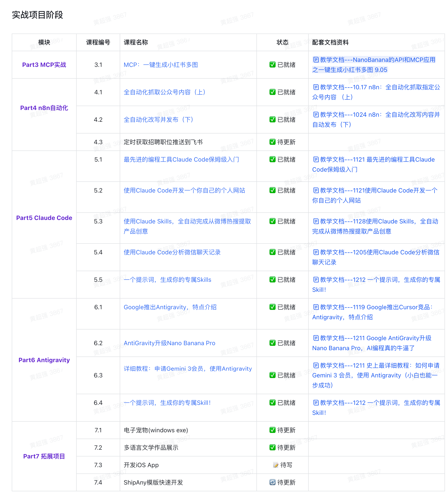Click the doc icon before 1024 n8n document
This screenshot has height=495, width=448.
pos(316,115)
